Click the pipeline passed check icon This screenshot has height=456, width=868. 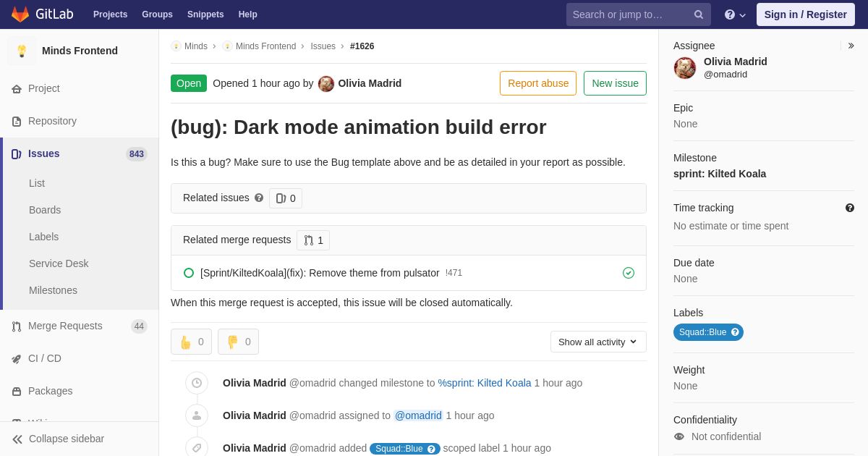pyautogui.click(x=629, y=273)
